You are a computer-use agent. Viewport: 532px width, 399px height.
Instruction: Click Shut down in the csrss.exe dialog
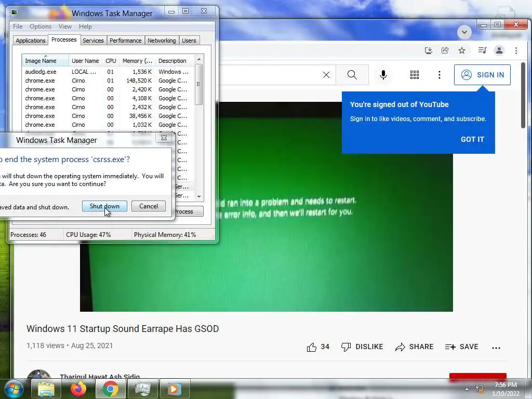click(x=104, y=206)
